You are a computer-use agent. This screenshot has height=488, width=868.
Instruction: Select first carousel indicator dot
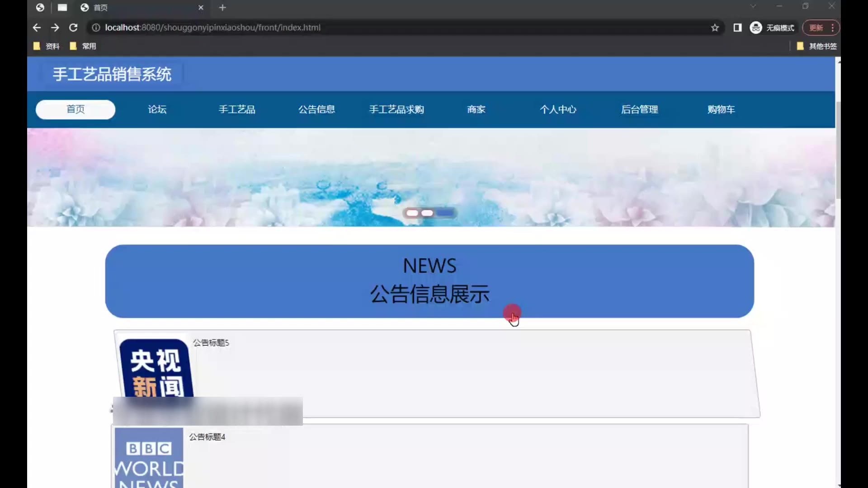(412, 213)
